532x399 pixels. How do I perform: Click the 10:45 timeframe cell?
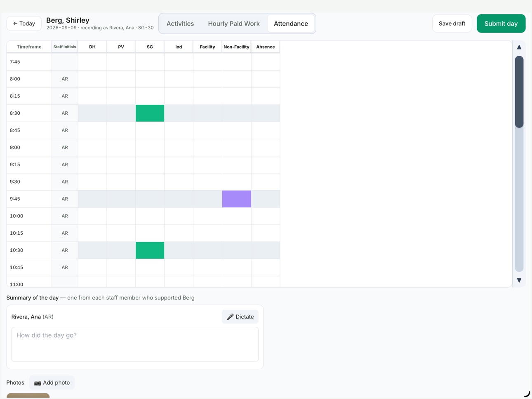coord(29,267)
